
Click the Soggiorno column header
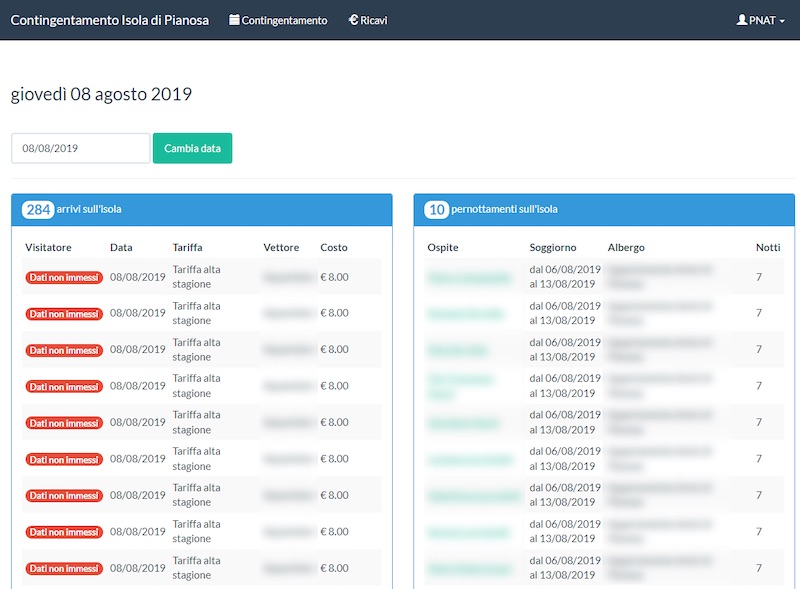[x=553, y=247]
